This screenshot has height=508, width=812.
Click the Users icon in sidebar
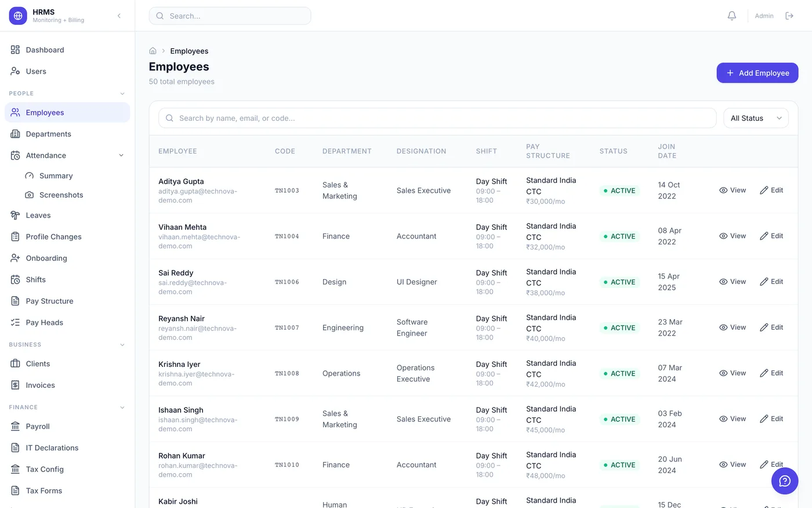16,71
